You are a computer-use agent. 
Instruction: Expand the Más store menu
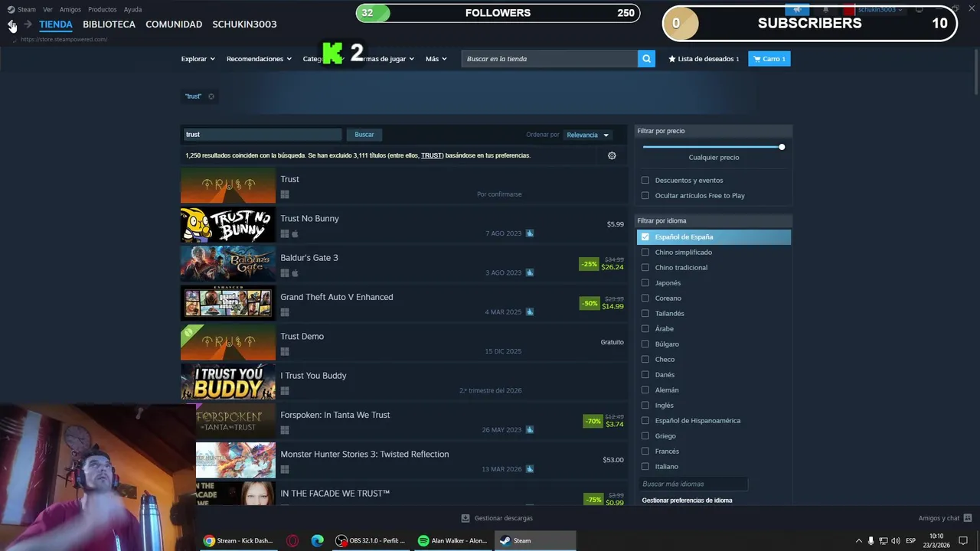pyautogui.click(x=436, y=59)
